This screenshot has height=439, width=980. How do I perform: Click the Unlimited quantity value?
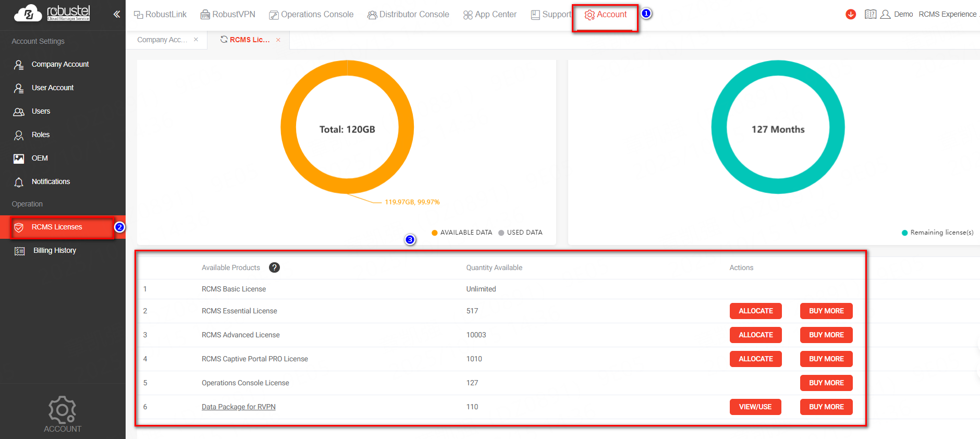coord(481,289)
